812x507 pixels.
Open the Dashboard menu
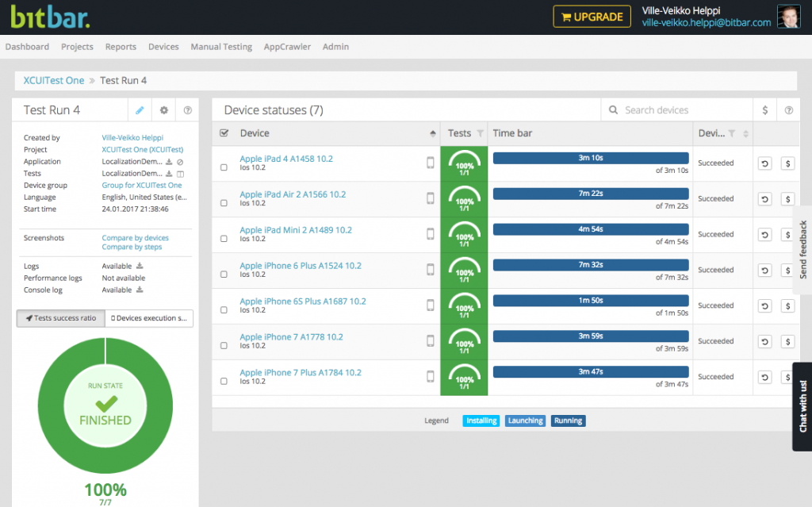(27, 47)
